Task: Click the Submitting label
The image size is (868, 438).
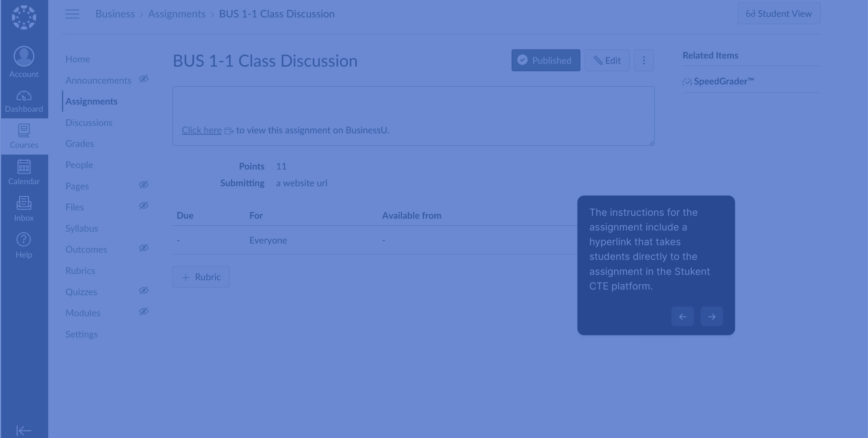Action: 242,183
